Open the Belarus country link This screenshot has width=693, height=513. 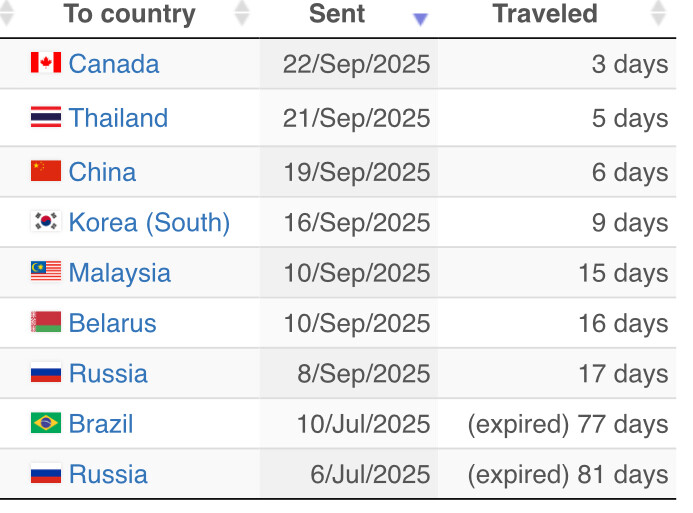click(x=112, y=323)
